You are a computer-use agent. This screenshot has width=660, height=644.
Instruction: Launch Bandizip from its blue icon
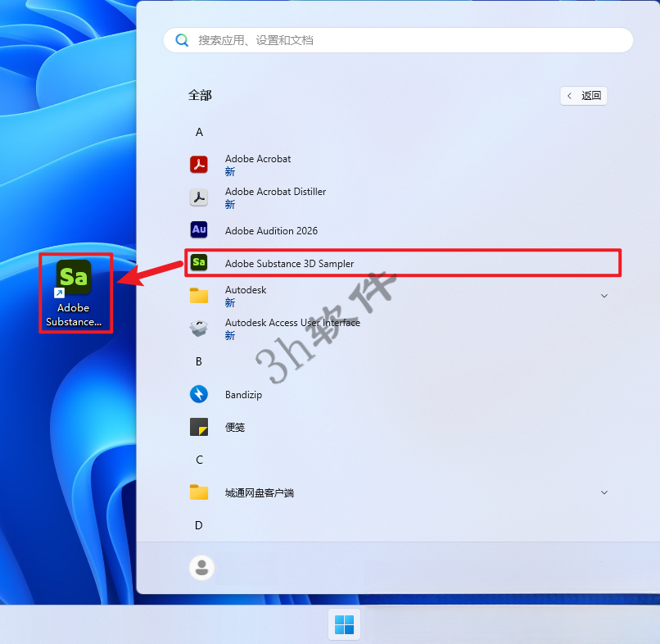pos(199,394)
